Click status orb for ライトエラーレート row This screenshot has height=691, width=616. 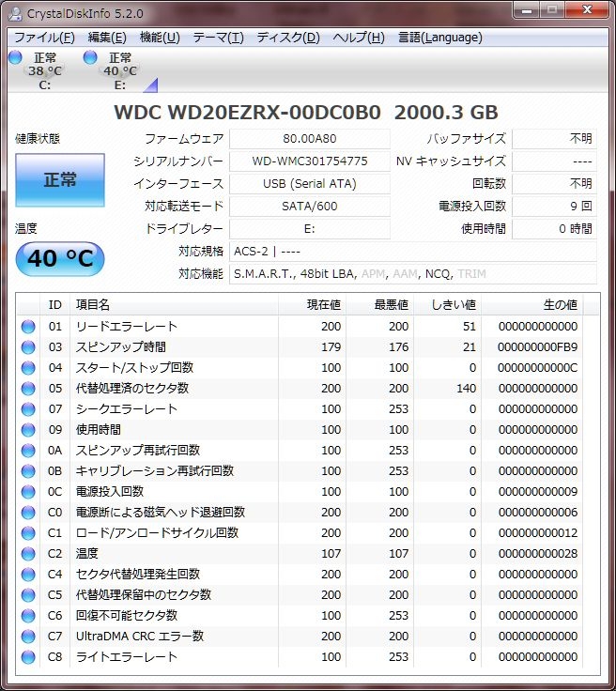click(x=28, y=657)
